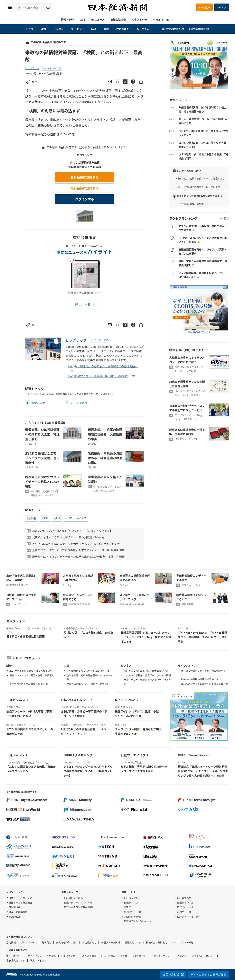Click the mail icon above ビッグテック section
The width and height of the screenshot is (235, 980).
click(110, 325)
